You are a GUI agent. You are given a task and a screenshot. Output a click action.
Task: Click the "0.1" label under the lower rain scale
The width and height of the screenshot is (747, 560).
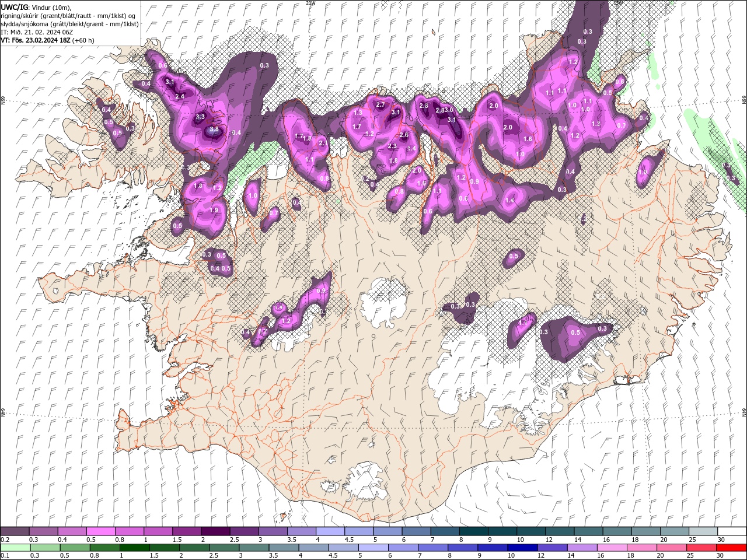[x=5, y=556]
